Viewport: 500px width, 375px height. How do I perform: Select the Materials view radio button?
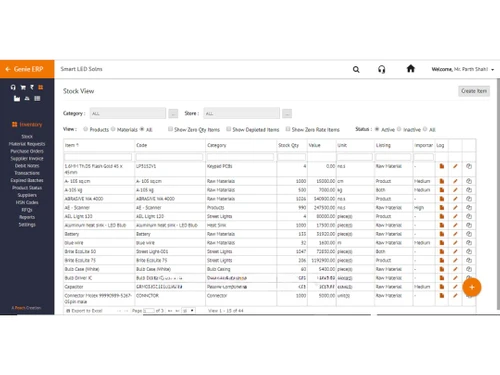113,129
